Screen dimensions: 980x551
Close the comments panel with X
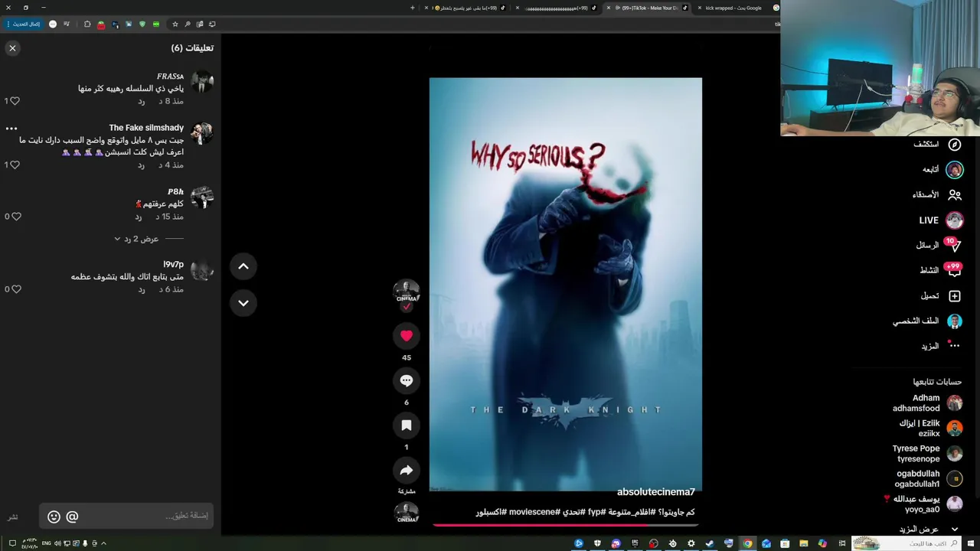point(12,48)
